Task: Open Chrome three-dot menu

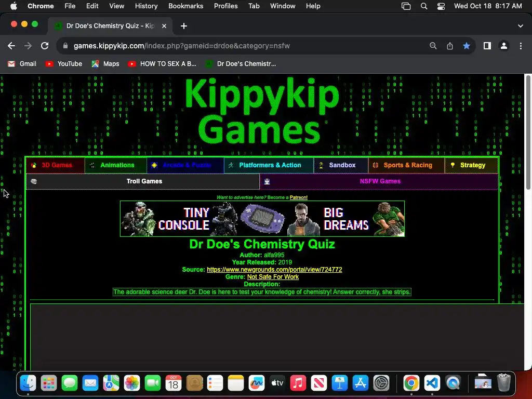Action: coord(521,46)
